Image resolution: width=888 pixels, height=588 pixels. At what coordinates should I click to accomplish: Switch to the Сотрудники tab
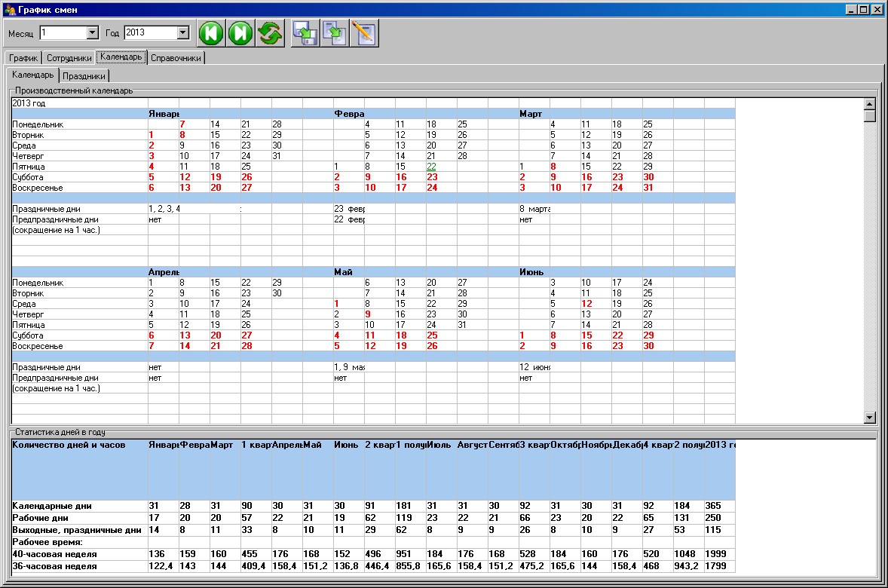coord(69,58)
